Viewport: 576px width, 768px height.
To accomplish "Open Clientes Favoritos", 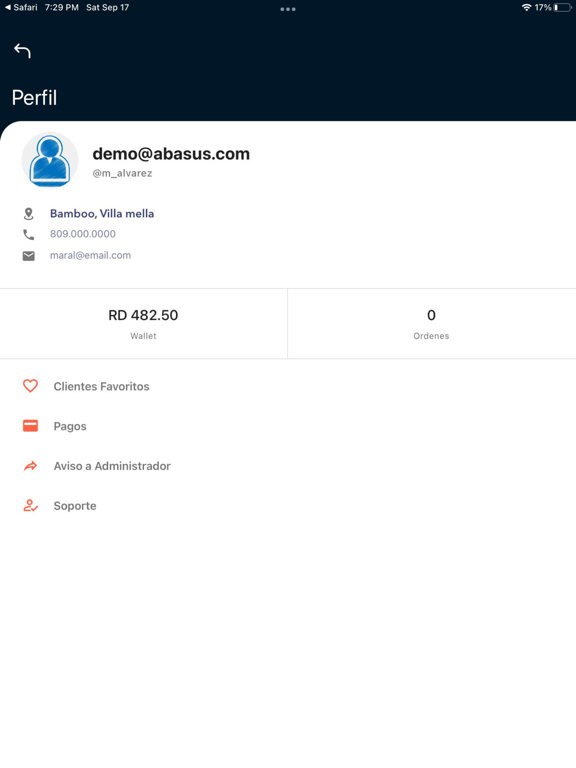I will 101,386.
